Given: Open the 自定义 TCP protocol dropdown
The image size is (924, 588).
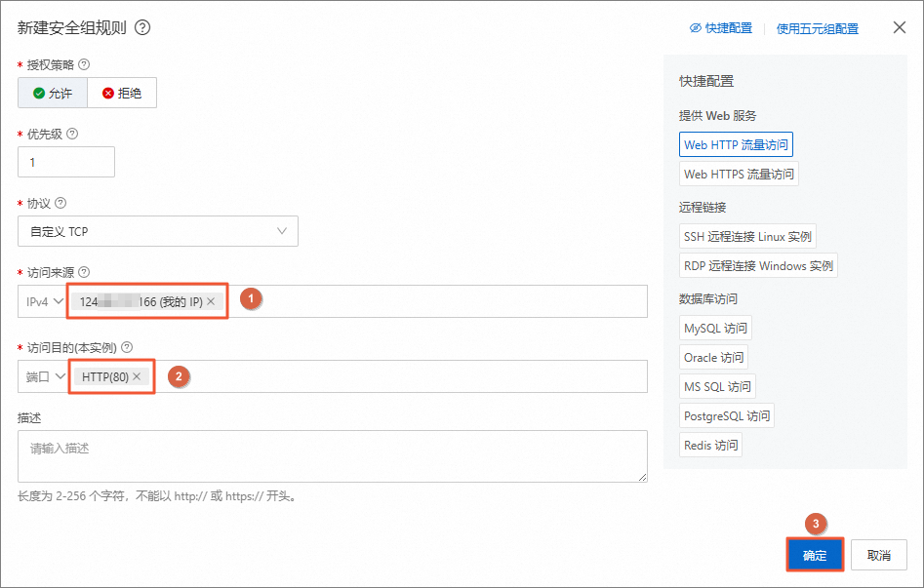Looking at the screenshot, I should pos(158,231).
